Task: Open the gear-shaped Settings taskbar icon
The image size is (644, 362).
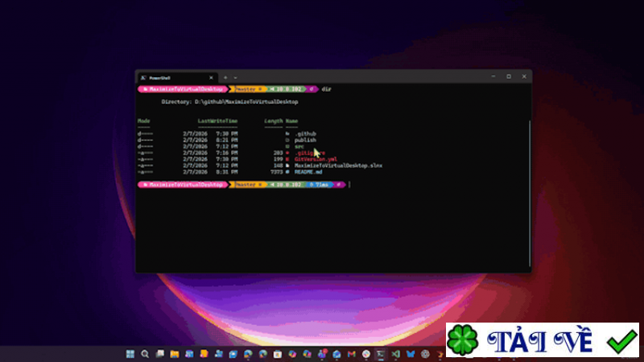Action: click(425, 354)
